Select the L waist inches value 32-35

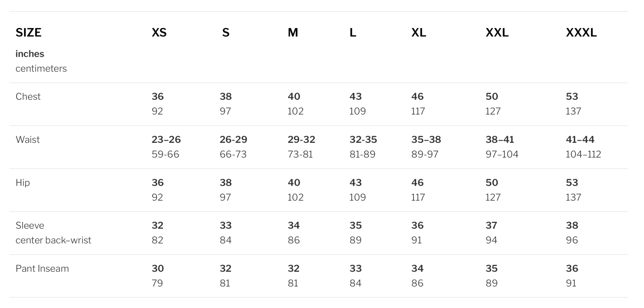click(x=363, y=140)
